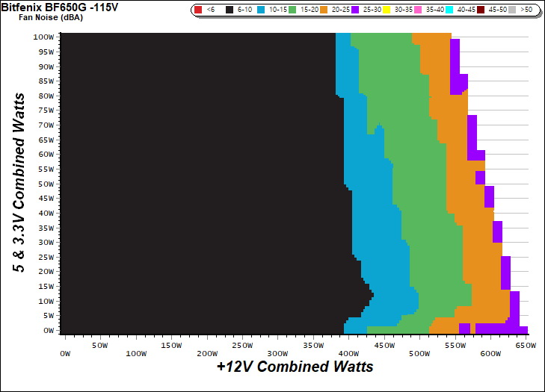The width and height of the screenshot is (545, 392).
Task: Select the green 15-20 legend swatch
Action: [x=292, y=10]
